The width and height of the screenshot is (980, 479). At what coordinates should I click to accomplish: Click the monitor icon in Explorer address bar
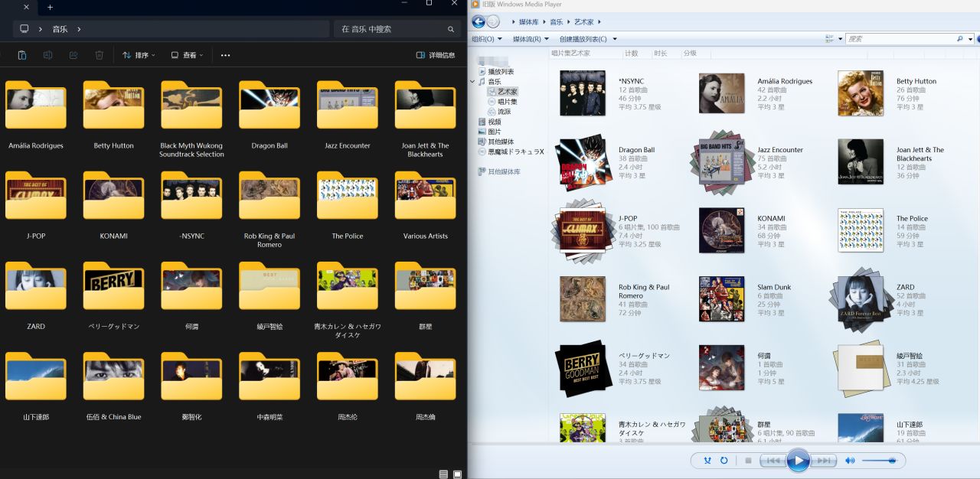[x=24, y=29]
